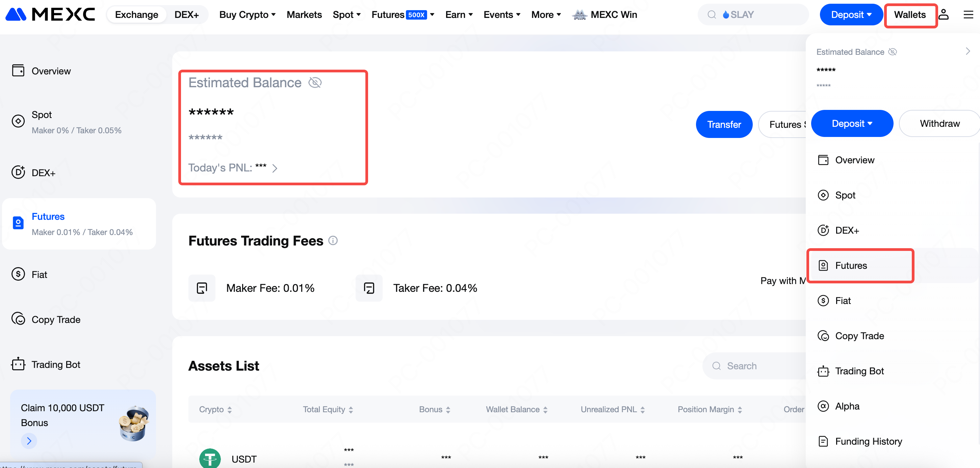980x468 pixels.
Task: Open the hamburger menu icon
Action: 968,15
